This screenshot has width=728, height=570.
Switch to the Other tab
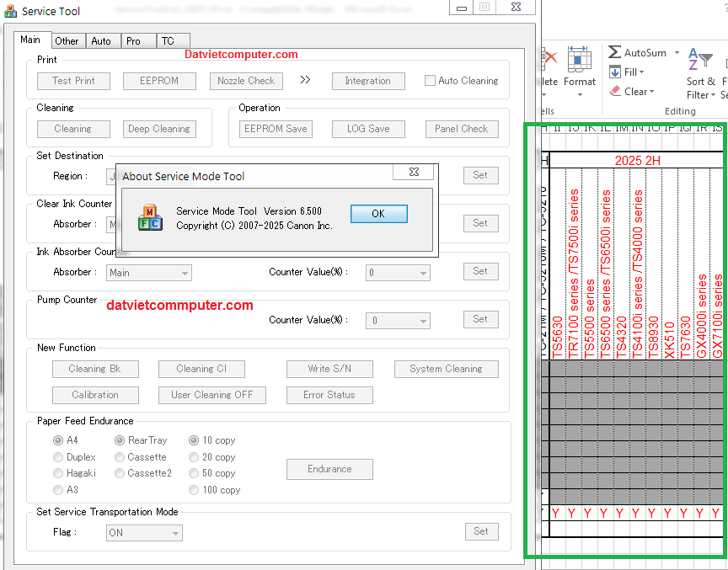tap(67, 41)
